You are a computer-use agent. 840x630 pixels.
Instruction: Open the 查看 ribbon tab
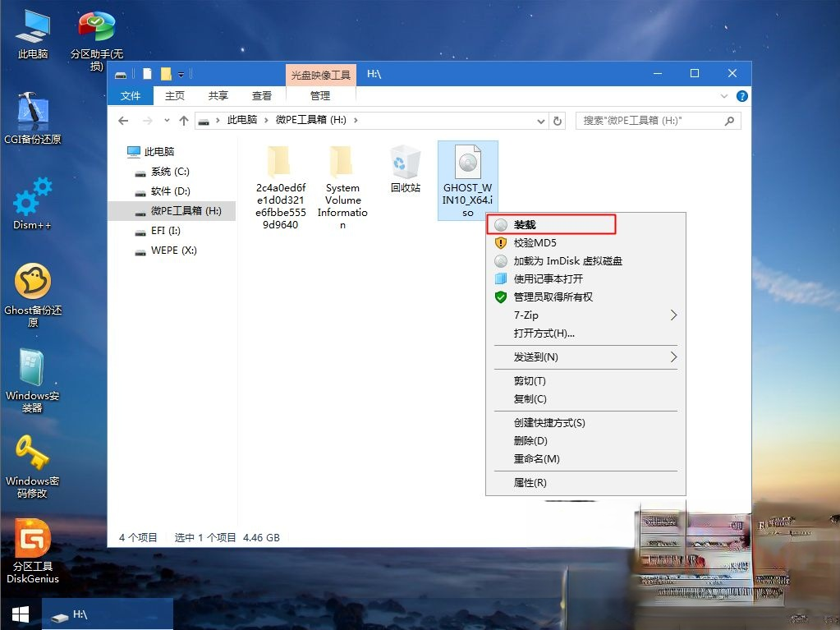click(261, 95)
